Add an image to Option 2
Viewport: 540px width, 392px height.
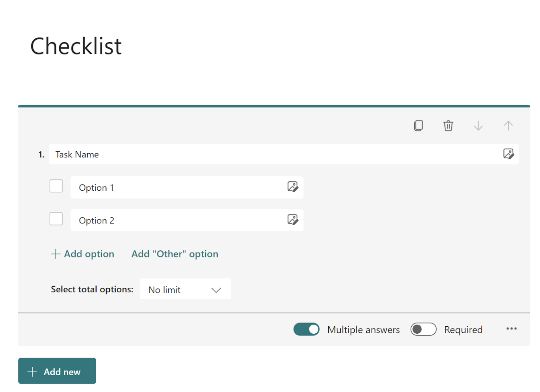click(x=293, y=220)
